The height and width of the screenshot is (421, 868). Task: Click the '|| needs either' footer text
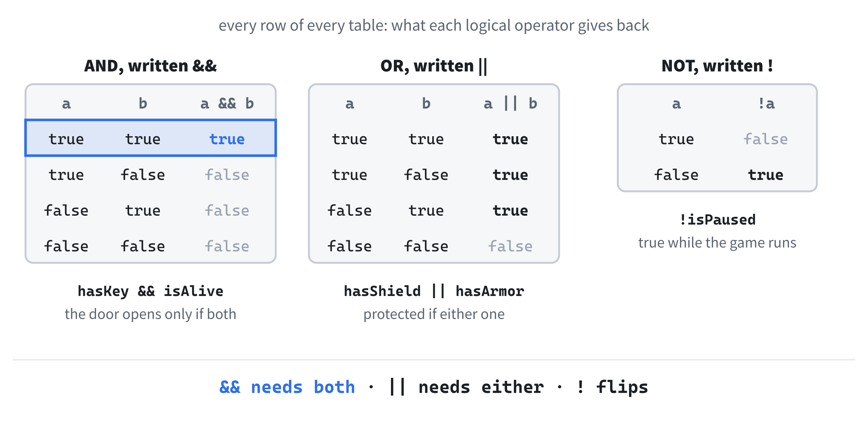[466, 387]
